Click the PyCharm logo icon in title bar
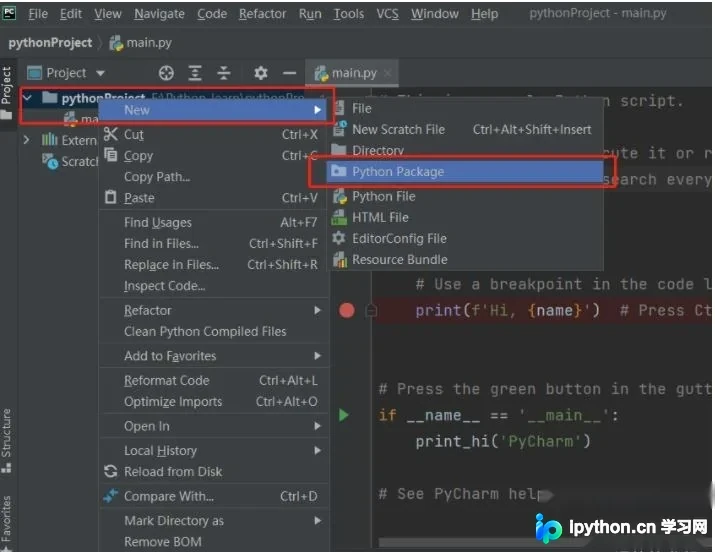Viewport: 715px width, 552px height. [x=9, y=13]
